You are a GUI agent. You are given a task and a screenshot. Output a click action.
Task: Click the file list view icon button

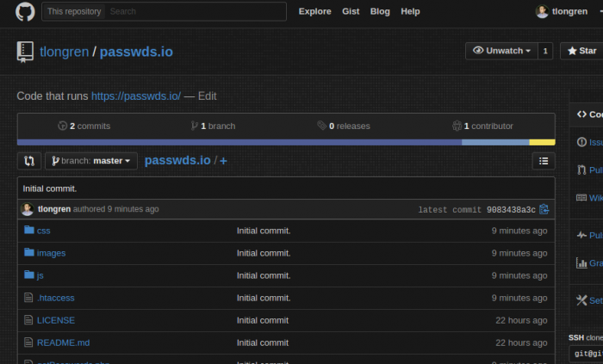544,161
